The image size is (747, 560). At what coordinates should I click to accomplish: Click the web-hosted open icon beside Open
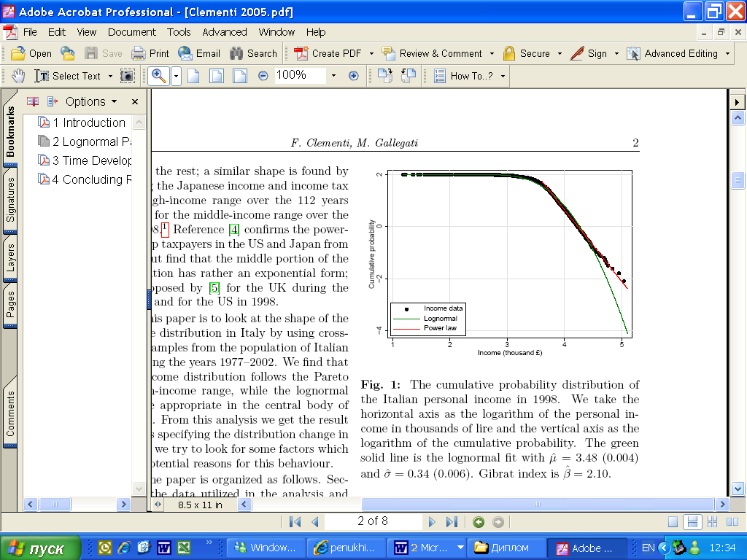coord(68,53)
